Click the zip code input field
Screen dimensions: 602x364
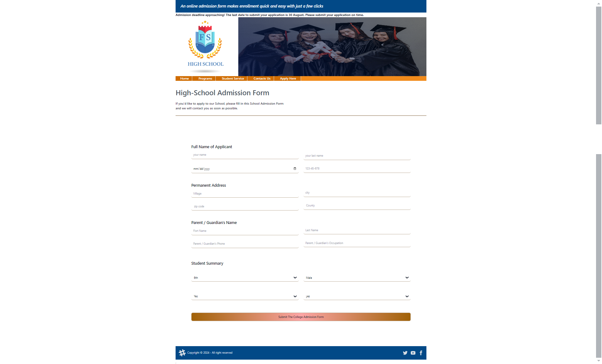245,206
